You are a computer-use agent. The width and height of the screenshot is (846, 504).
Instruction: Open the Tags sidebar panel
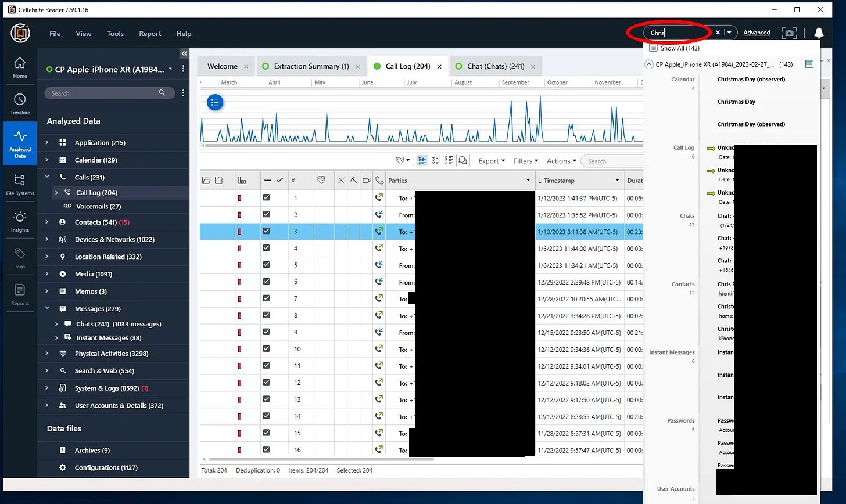point(20,258)
